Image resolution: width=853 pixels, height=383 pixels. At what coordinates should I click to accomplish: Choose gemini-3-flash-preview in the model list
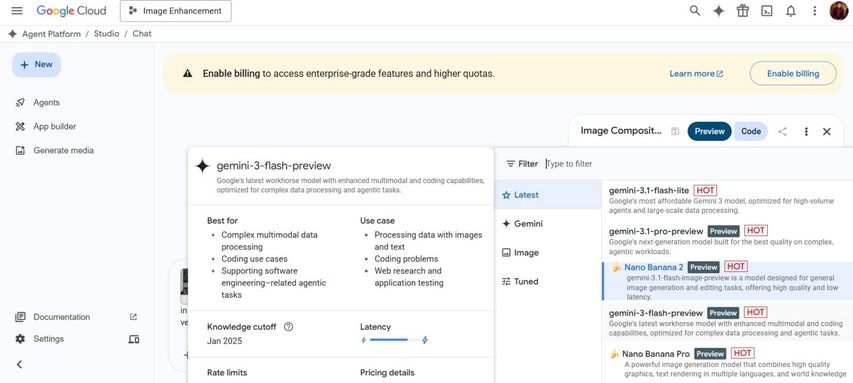tap(727, 322)
